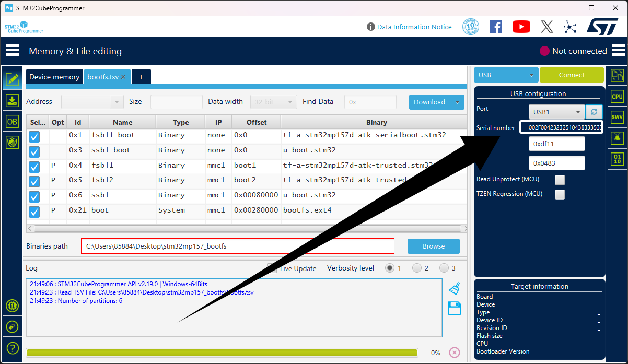Uncheck the ssbl-boot partition checkbox
This screenshot has height=364, width=628.
(34, 152)
